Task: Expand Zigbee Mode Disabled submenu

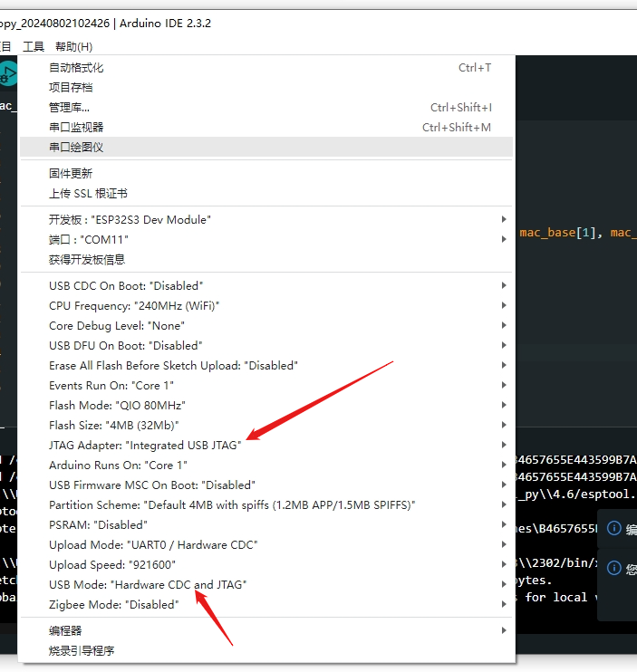Action: coord(266,605)
